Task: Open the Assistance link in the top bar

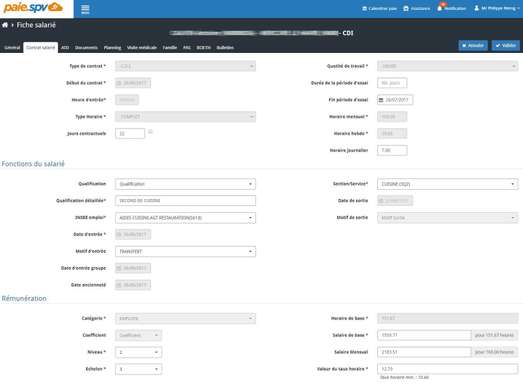Action: pos(417,8)
